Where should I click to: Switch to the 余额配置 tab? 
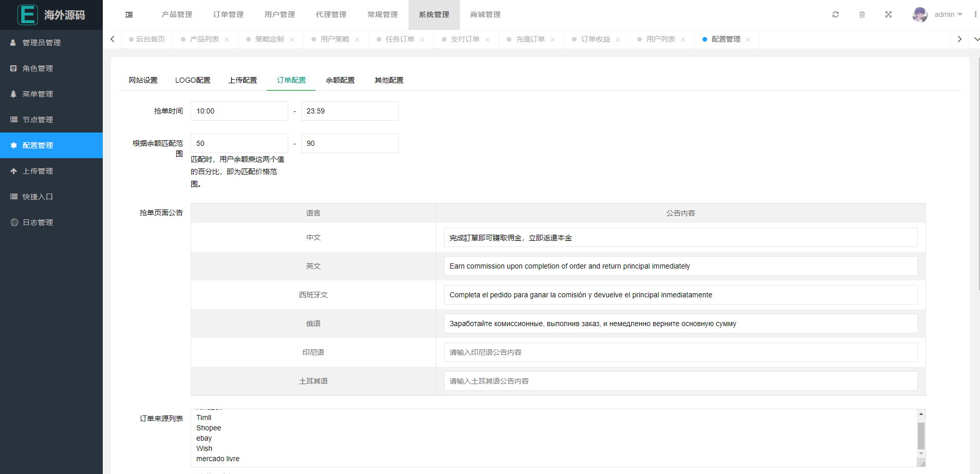click(x=340, y=80)
